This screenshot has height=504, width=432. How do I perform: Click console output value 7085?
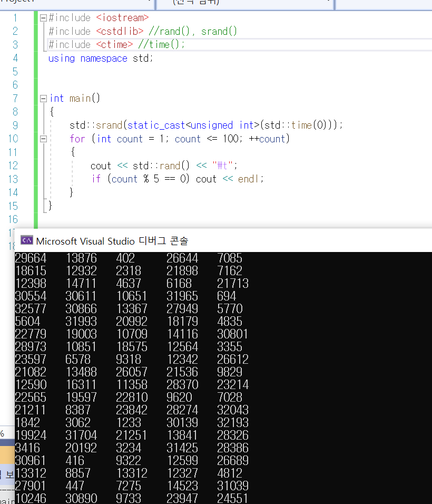[x=230, y=258]
